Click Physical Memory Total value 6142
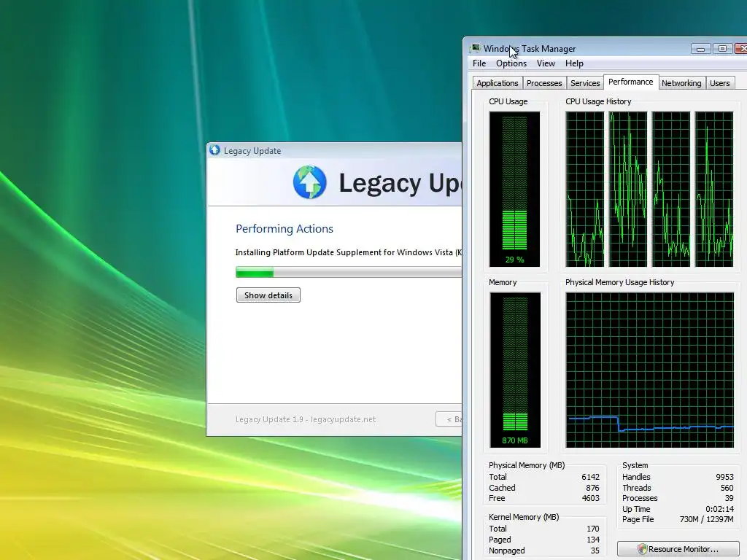The image size is (747, 560). [x=590, y=477]
